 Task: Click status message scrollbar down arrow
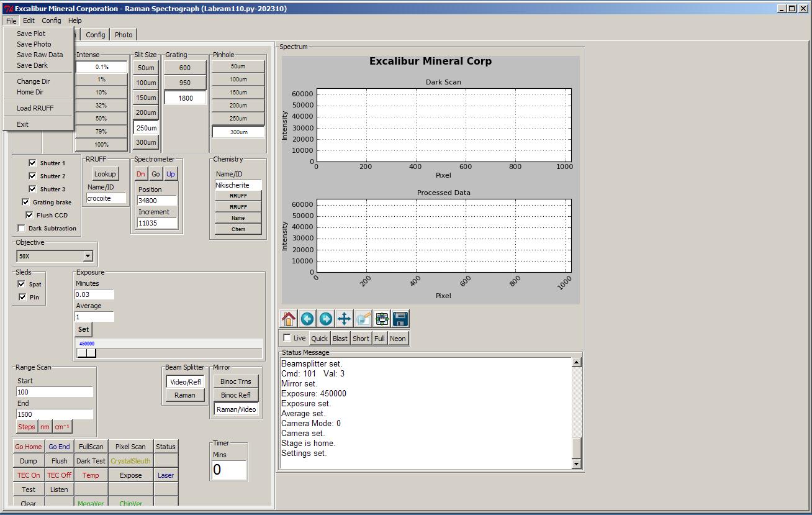[577, 464]
